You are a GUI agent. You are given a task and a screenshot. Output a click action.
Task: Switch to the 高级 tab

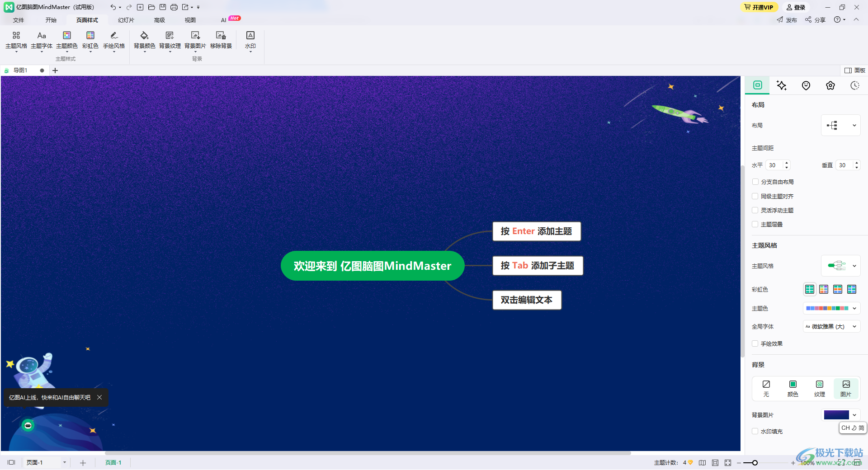tap(160, 20)
